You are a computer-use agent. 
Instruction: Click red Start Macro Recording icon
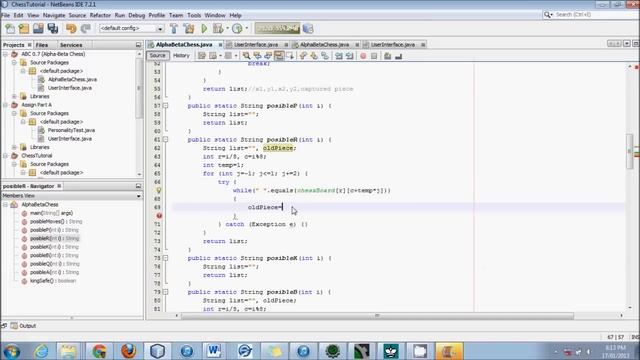(x=363, y=56)
